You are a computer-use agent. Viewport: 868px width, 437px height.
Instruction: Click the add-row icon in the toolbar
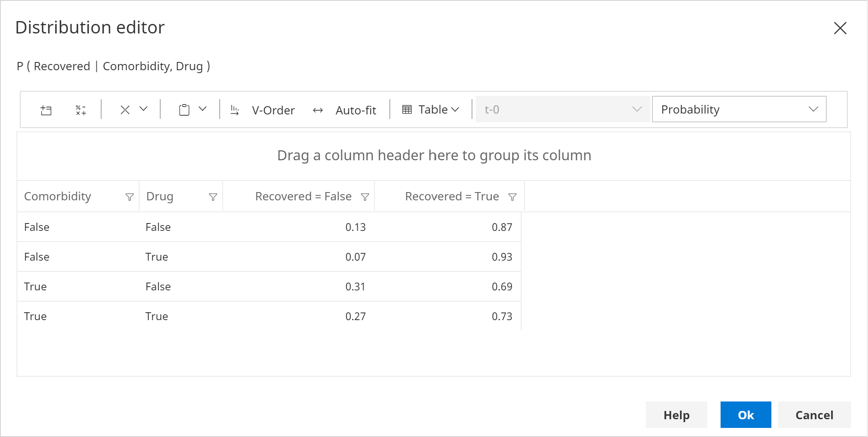tap(46, 110)
